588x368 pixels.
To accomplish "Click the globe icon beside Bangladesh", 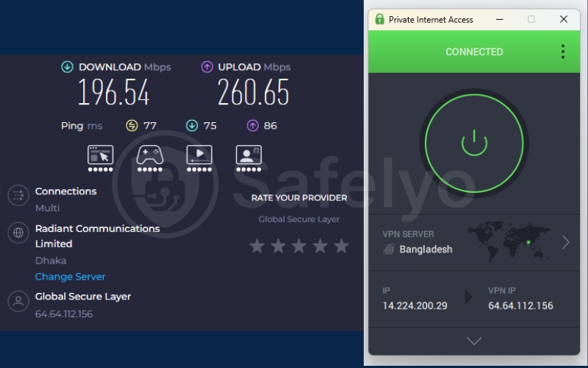I will pyautogui.click(x=389, y=249).
